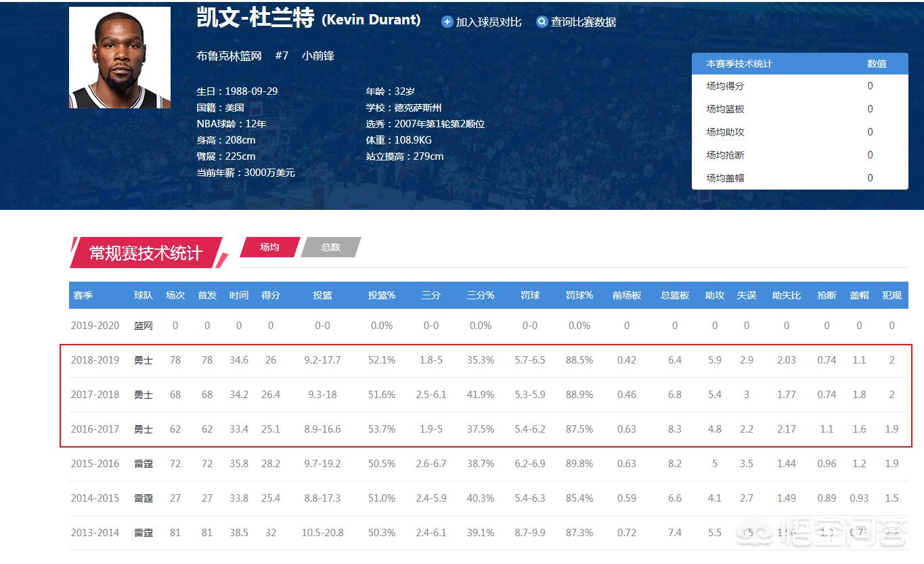Click the 凯文-杜兰特 player name heading
Viewport: 924px width, 564px height.
click(255, 18)
